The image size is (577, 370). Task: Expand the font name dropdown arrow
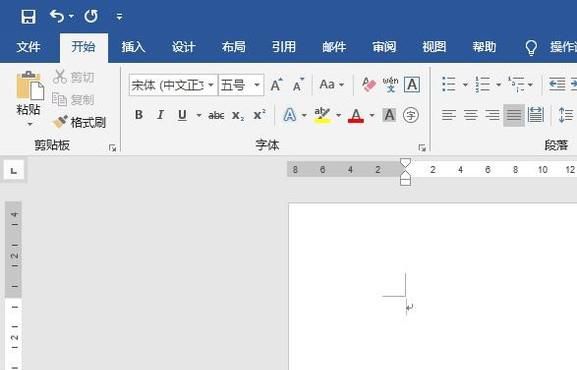[211, 85]
